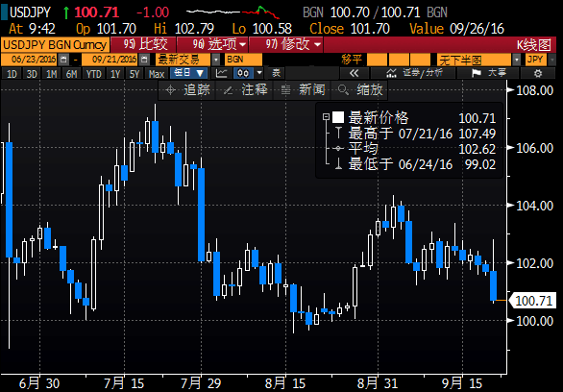
Task: Click the 表 table view button
Action: coord(276,74)
